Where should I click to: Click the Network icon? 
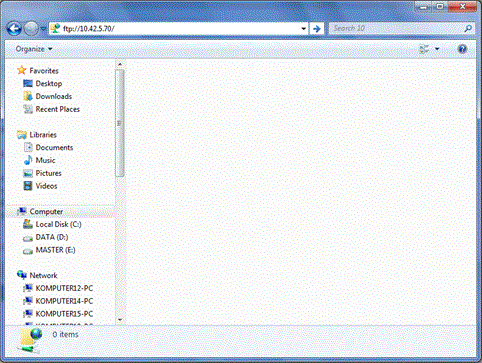(22, 275)
